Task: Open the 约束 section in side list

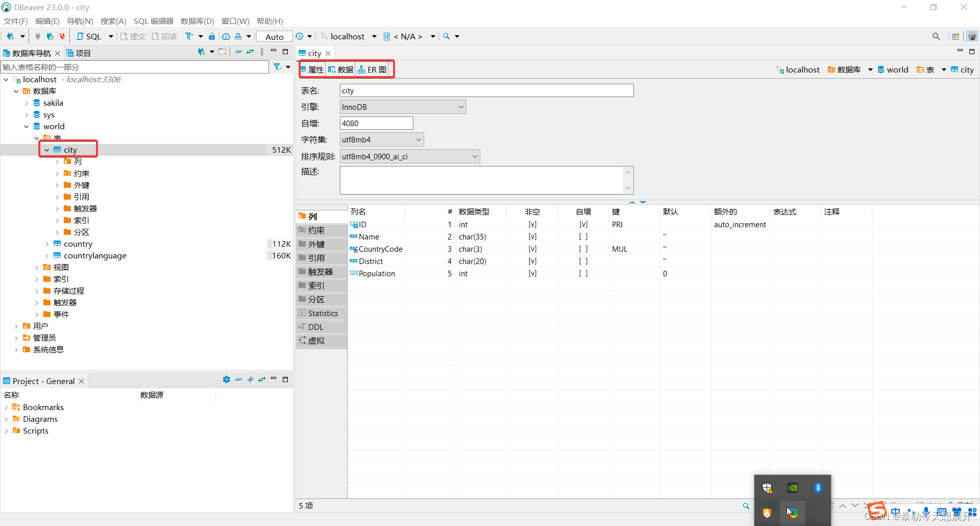Action: [x=322, y=230]
